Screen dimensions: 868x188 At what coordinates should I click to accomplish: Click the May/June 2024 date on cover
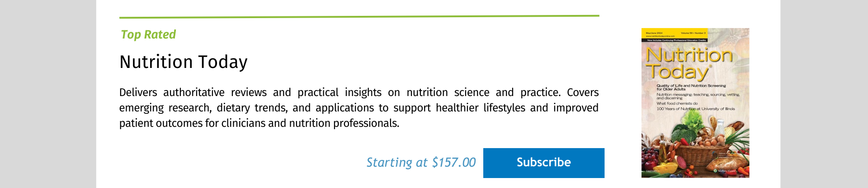click(654, 33)
